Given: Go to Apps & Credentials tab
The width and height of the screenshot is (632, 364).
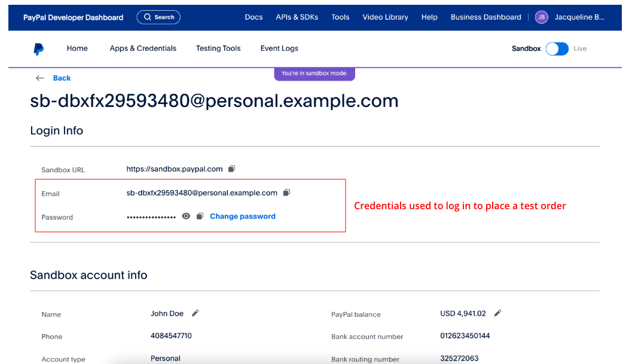Looking at the screenshot, I should (x=143, y=48).
